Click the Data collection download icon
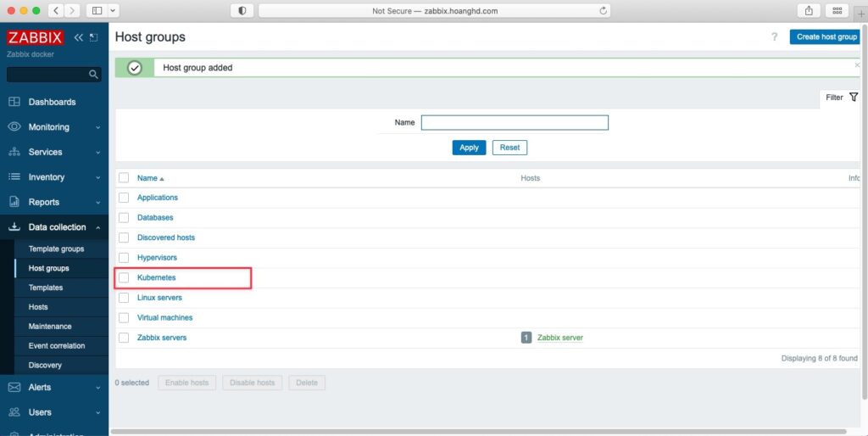This screenshot has width=868, height=436. 14,227
